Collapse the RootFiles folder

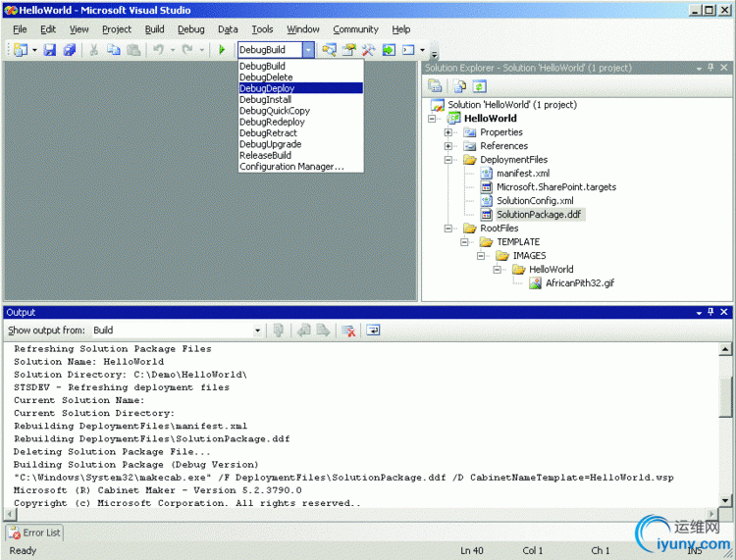coord(448,229)
